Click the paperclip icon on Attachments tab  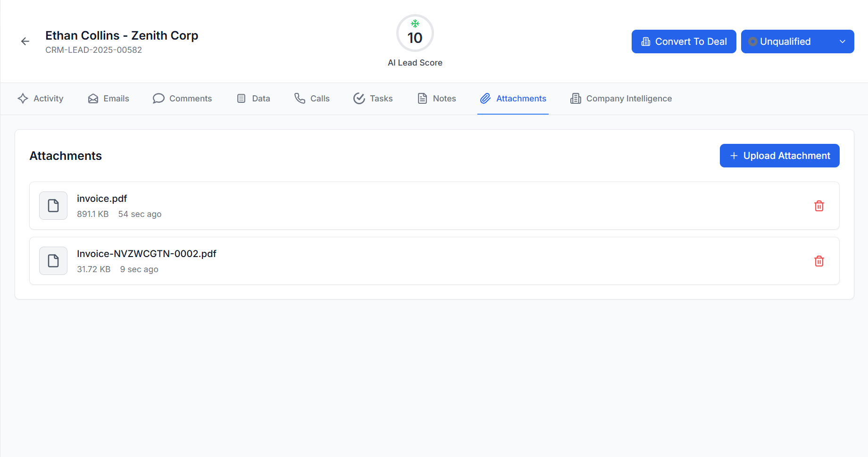click(x=485, y=99)
